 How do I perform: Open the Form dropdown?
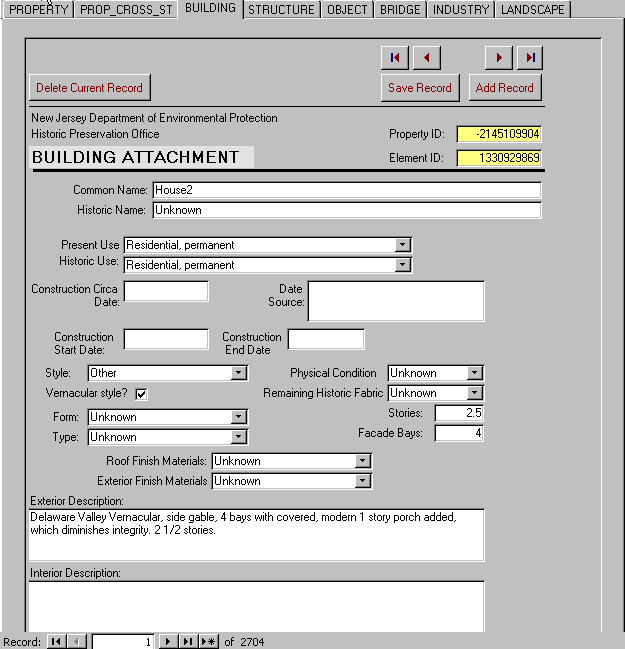pyautogui.click(x=238, y=417)
